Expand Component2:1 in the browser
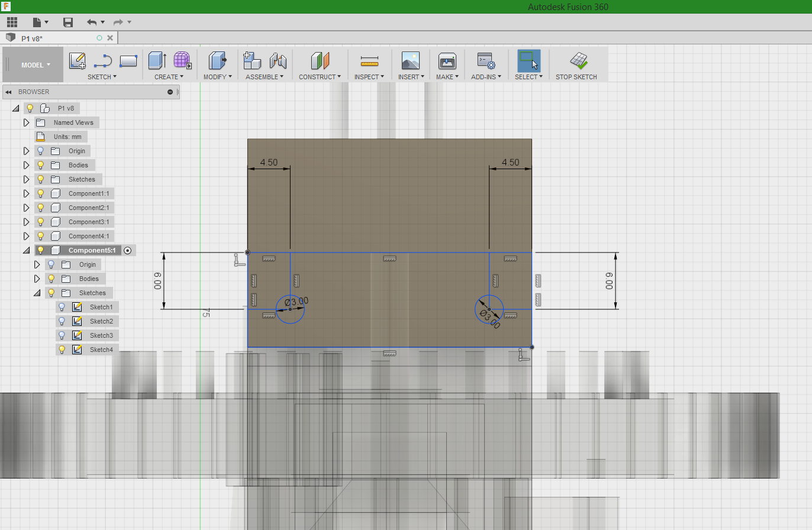 (x=26, y=208)
